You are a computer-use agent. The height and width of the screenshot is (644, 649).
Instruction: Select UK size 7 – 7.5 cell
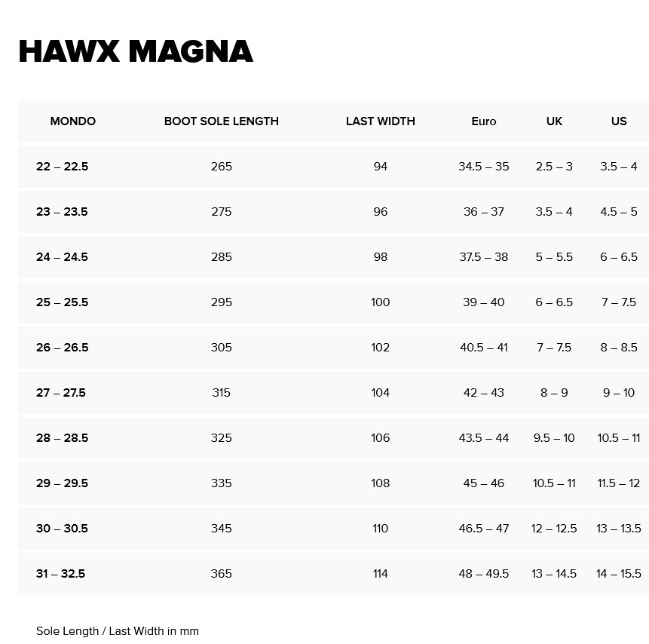(x=554, y=348)
